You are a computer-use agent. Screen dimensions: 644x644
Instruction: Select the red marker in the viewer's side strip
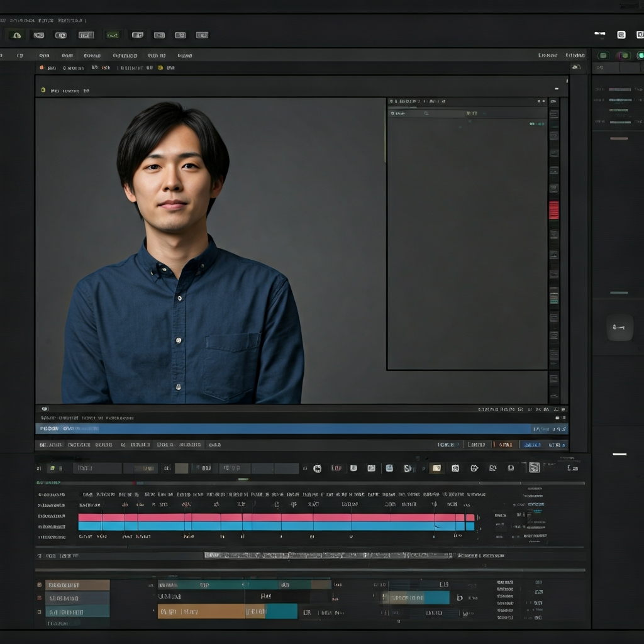click(x=553, y=210)
